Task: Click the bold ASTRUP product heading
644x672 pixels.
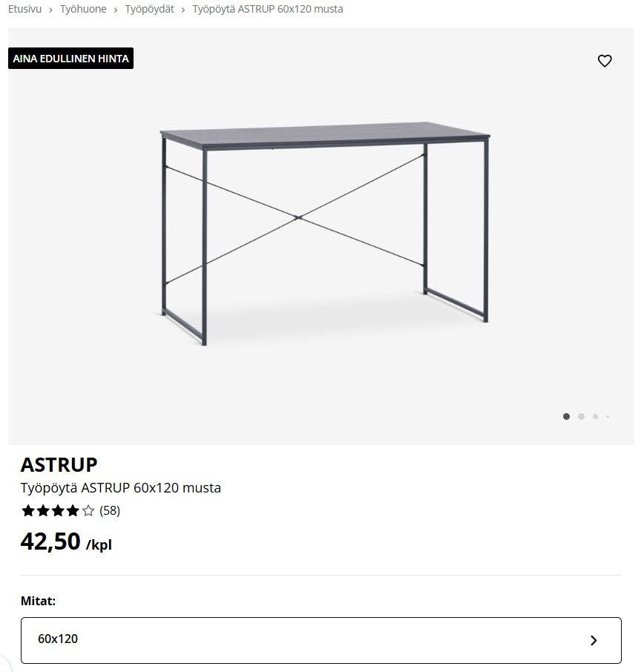Action: click(59, 464)
